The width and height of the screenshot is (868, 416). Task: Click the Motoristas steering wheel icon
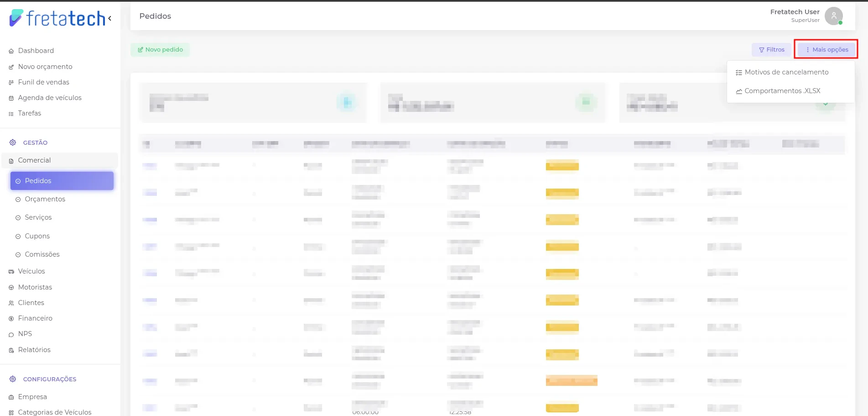tap(11, 288)
